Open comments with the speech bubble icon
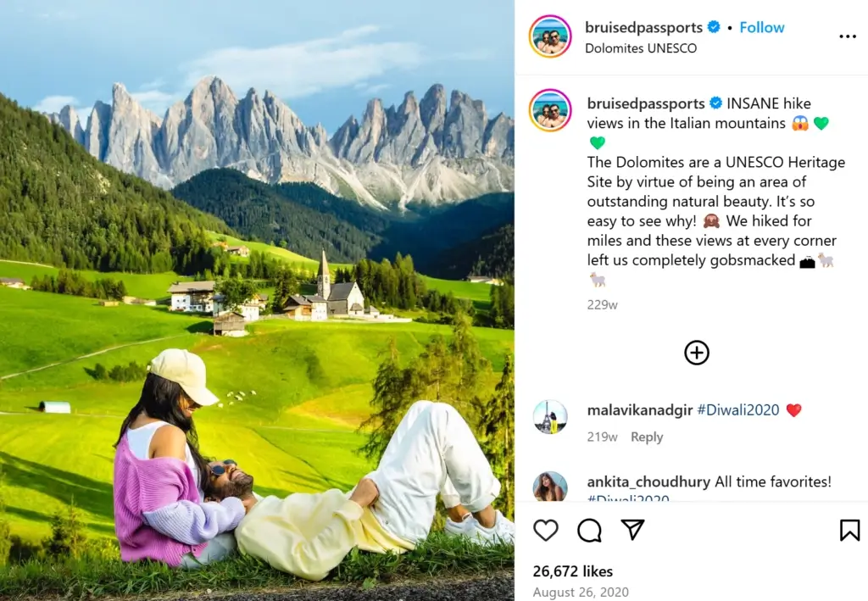 coord(589,530)
